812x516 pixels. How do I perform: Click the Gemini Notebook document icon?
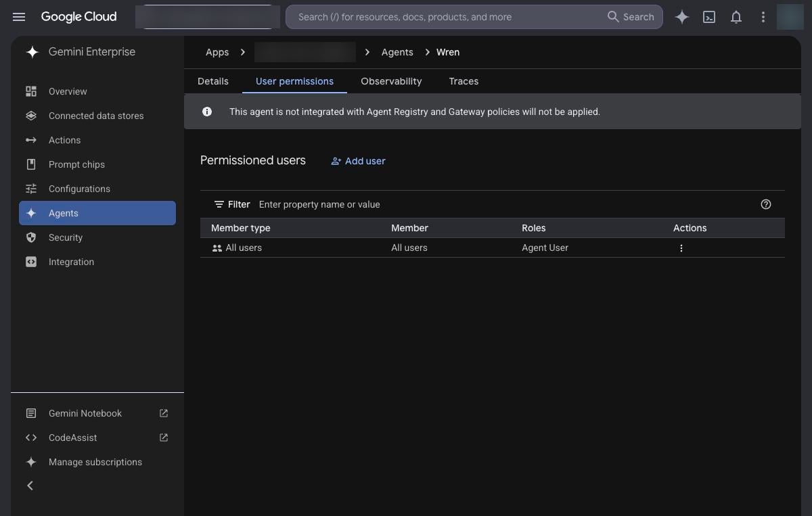pos(31,413)
